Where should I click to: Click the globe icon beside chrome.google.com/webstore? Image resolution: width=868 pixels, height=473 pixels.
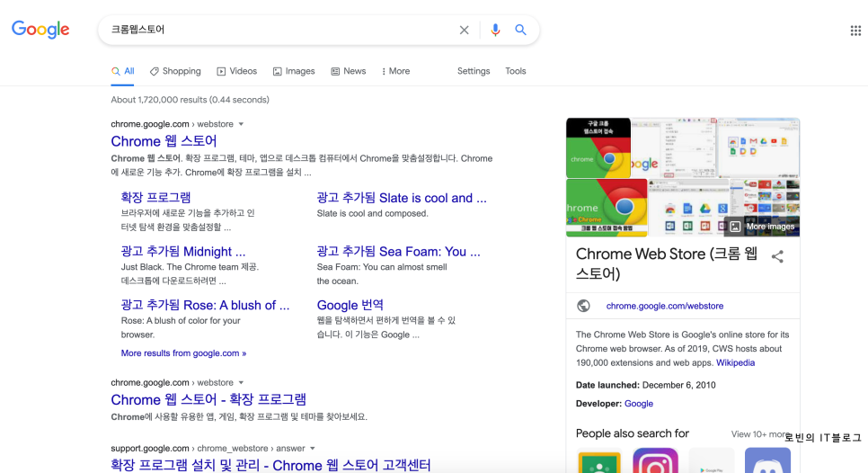tap(583, 306)
